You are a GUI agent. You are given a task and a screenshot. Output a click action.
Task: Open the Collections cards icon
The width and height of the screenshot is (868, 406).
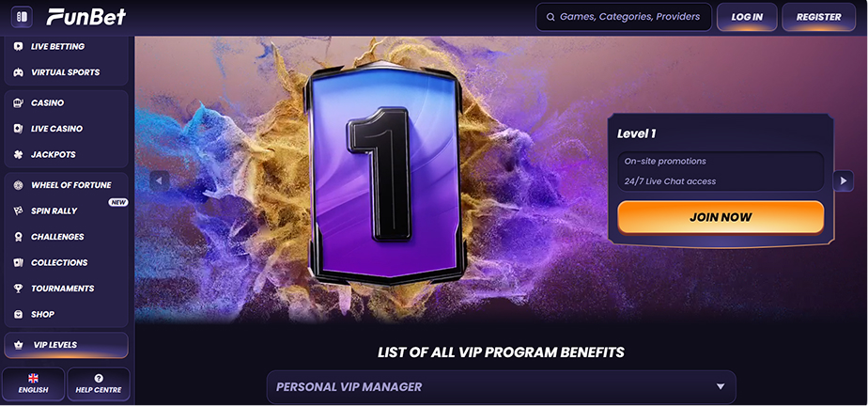(18, 262)
